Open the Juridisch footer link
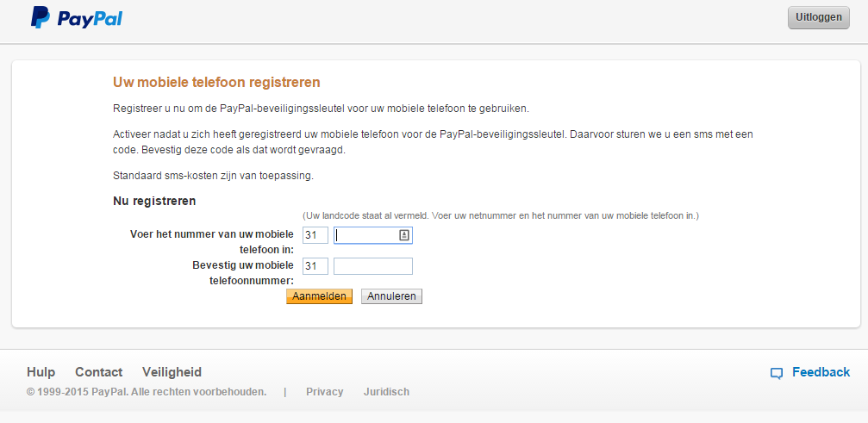Image resolution: width=868 pixels, height=423 pixels. tap(386, 392)
